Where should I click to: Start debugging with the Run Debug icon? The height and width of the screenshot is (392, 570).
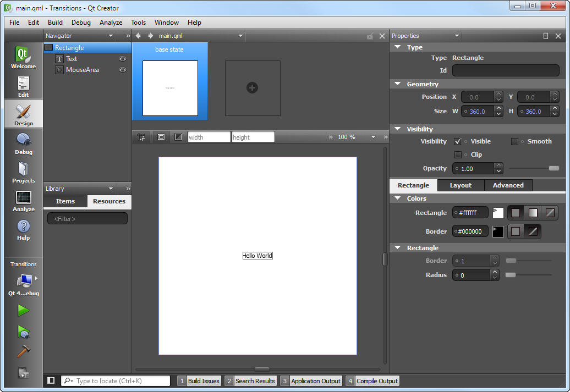point(23,332)
